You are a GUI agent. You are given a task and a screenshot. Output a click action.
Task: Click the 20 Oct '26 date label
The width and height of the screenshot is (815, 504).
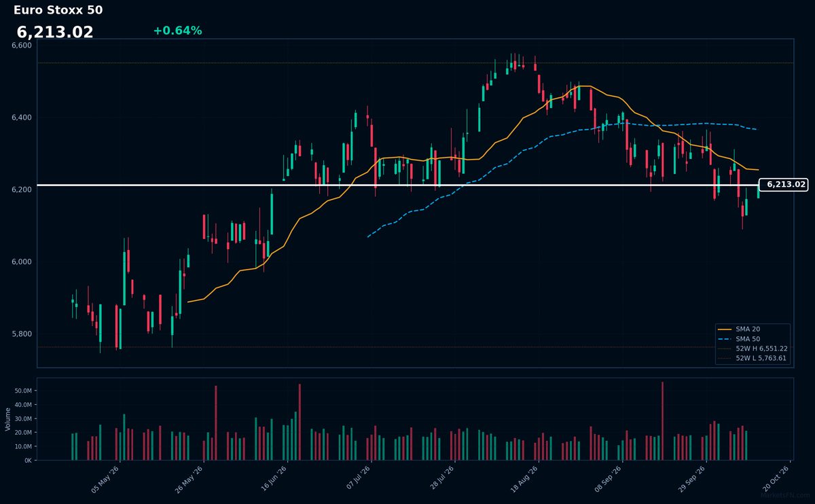(x=776, y=480)
